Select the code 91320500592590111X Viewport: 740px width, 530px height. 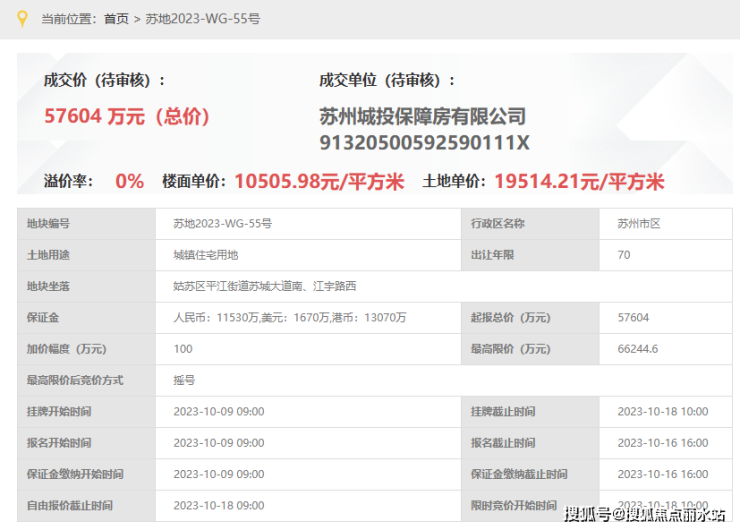coord(424,143)
